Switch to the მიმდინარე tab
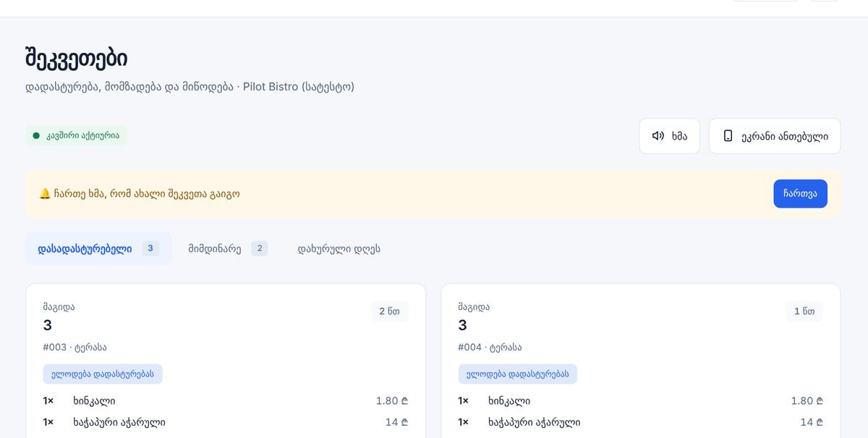The width and height of the screenshot is (868, 438). coord(228,248)
